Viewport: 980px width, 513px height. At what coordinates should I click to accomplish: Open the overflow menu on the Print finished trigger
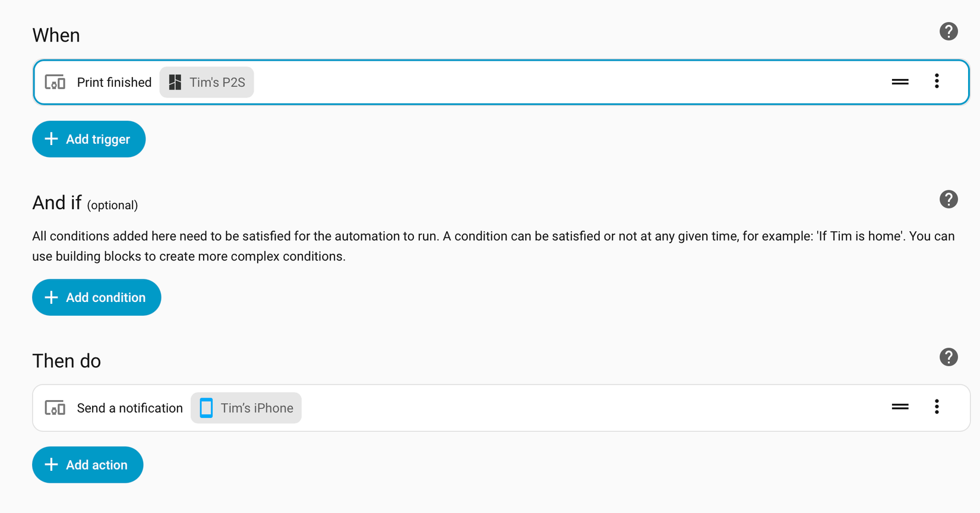click(937, 81)
